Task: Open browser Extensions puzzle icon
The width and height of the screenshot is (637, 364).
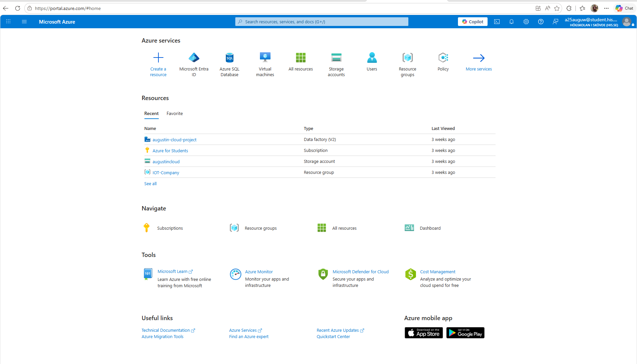Action: tap(569, 8)
